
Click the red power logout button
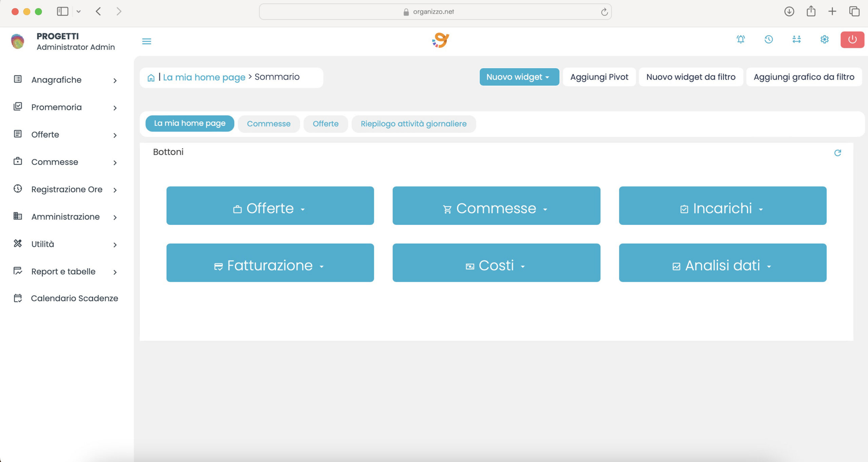coord(852,40)
